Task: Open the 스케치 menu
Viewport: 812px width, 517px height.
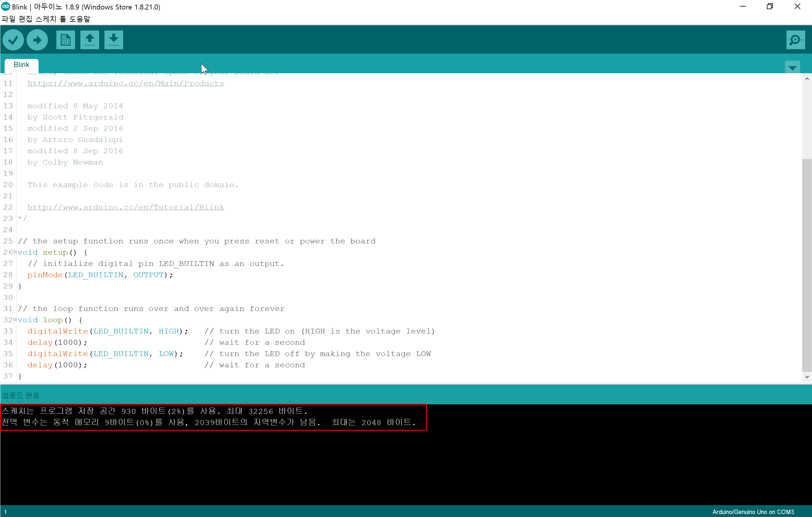Action: [46, 19]
